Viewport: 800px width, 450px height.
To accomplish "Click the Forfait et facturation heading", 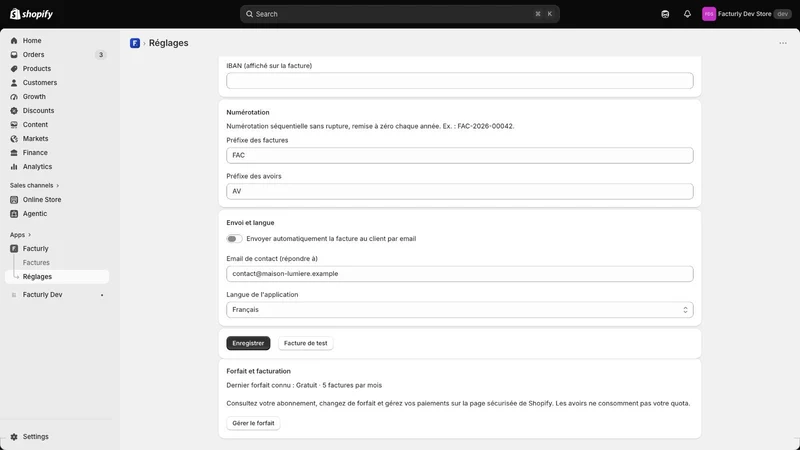I will (259, 371).
